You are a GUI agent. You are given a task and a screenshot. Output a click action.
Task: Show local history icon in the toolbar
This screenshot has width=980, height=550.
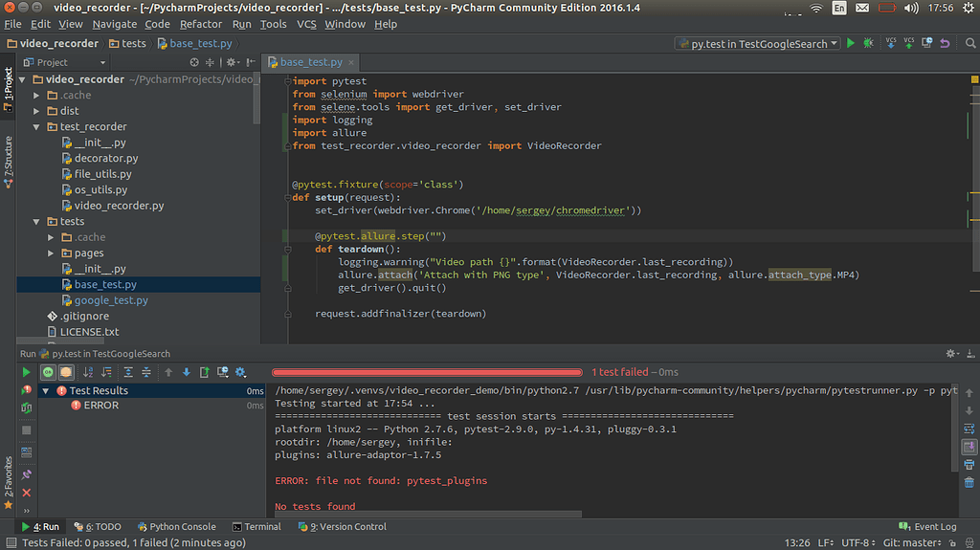click(x=926, y=43)
